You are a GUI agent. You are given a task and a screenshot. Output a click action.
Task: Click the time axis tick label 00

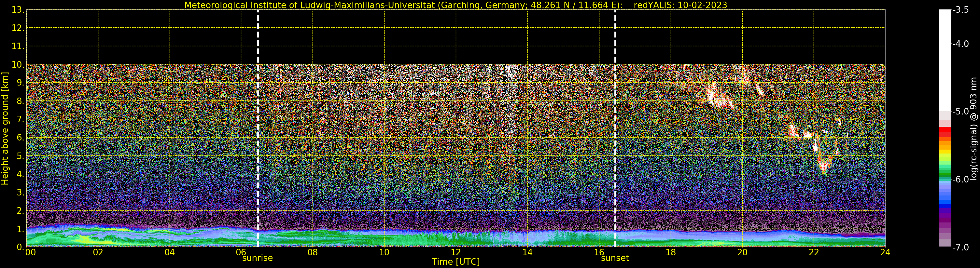(x=30, y=252)
